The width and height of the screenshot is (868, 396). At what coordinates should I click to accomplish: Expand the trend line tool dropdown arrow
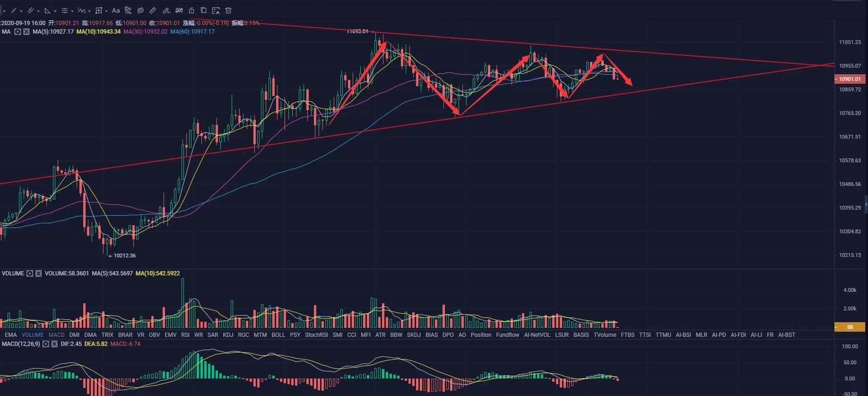[21, 11]
